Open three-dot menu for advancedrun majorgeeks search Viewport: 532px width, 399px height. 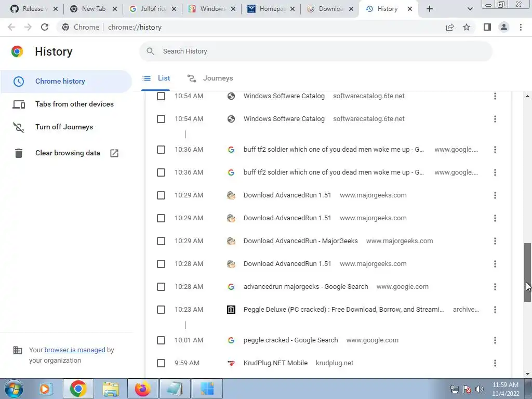coord(495,287)
